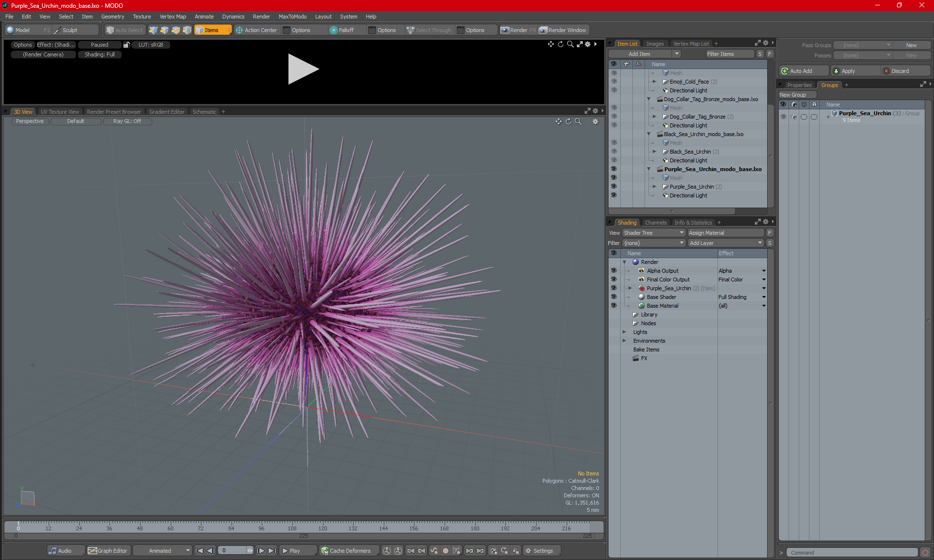Step to next frame
934x560 pixels.
[x=261, y=551]
